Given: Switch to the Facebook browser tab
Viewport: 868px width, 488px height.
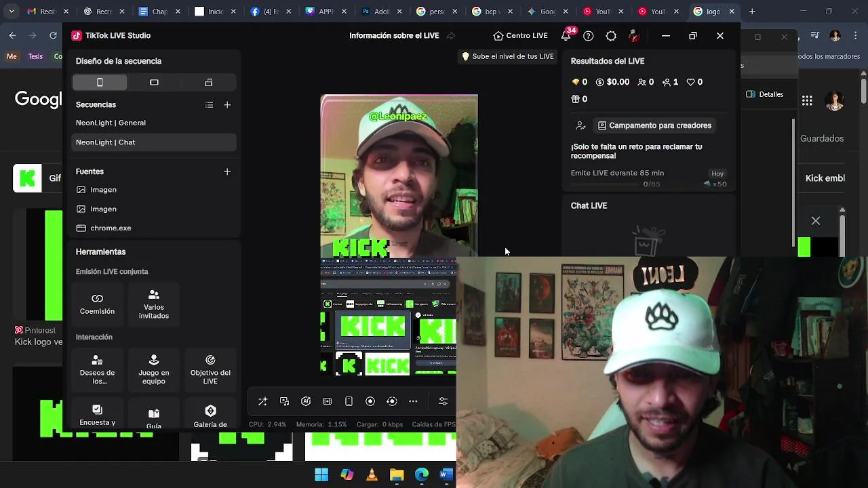Looking at the screenshot, I should click(x=271, y=12).
